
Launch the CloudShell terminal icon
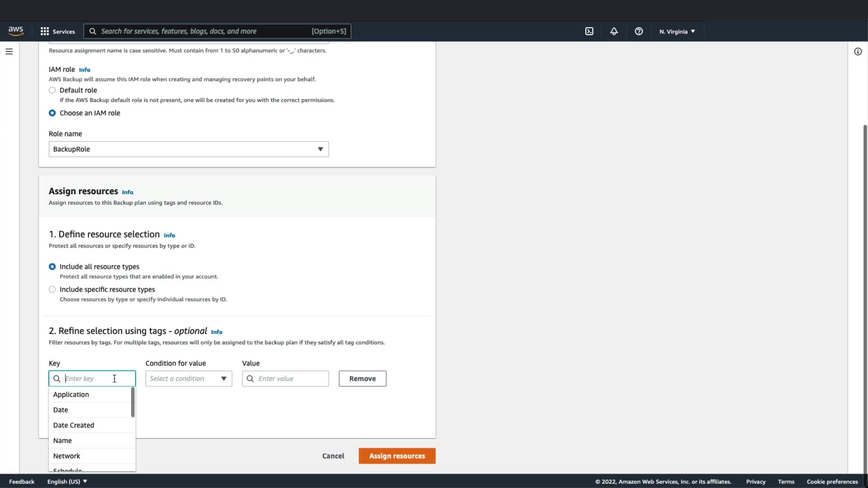click(x=589, y=31)
